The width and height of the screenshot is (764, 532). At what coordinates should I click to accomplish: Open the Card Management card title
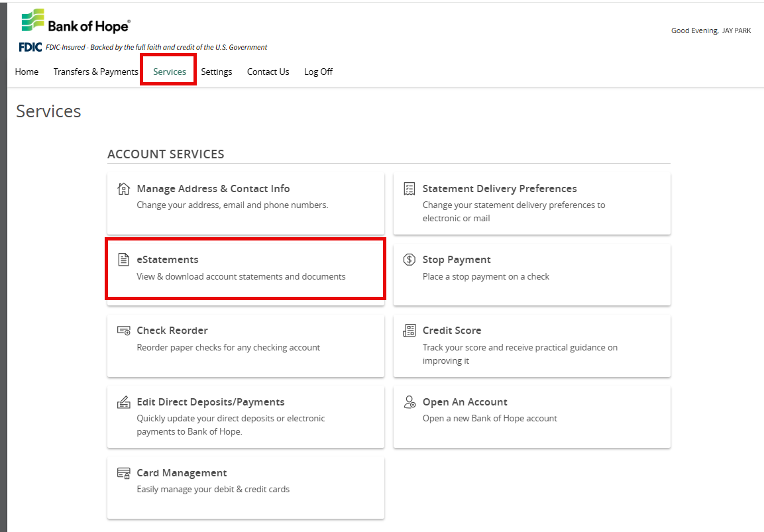pos(182,473)
